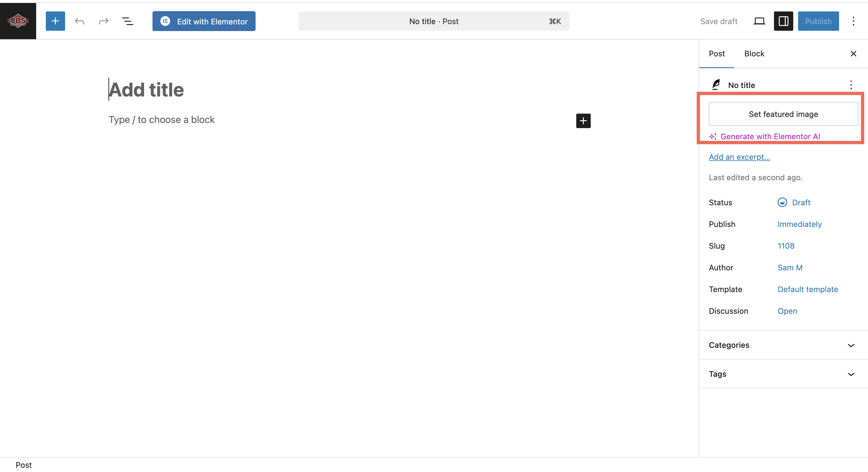The height and width of the screenshot is (472, 868).
Task: Open the editor options menu
Action: (x=854, y=21)
